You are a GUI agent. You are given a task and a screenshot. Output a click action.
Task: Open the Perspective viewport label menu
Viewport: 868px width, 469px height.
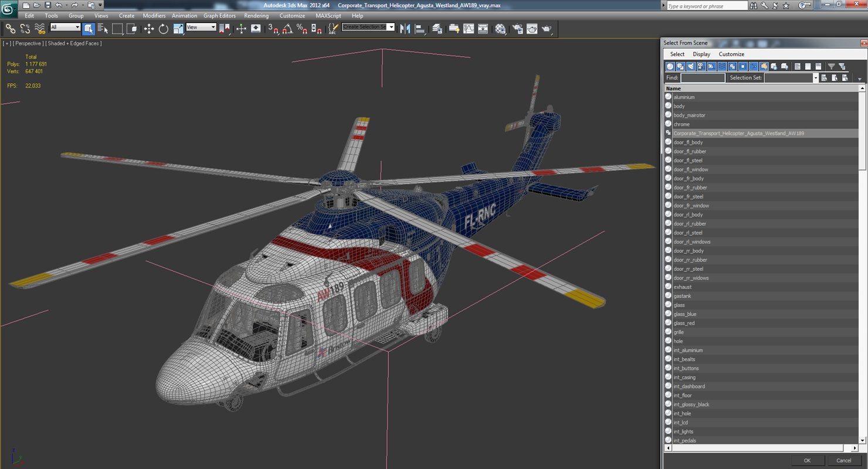coord(28,43)
